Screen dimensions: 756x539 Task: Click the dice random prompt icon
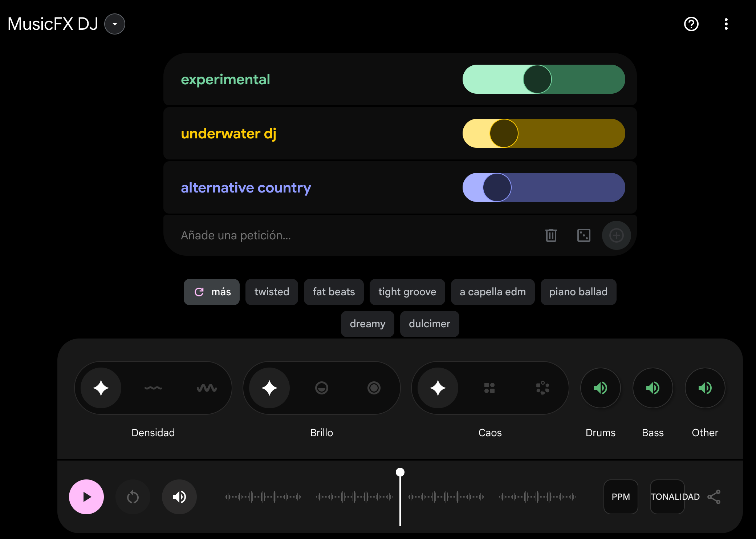tap(584, 235)
